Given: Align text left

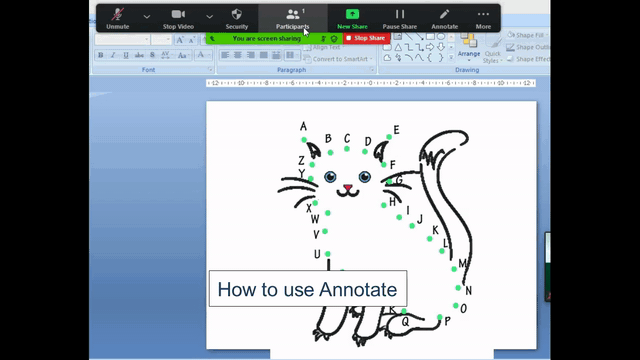Looking at the screenshot, I should [x=225, y=55].
